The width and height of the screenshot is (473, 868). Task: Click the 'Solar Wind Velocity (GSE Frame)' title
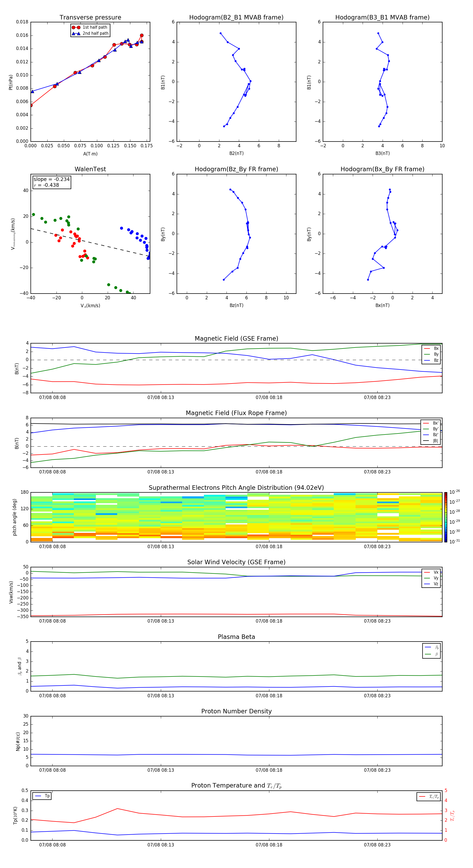[x=236, y=562]
